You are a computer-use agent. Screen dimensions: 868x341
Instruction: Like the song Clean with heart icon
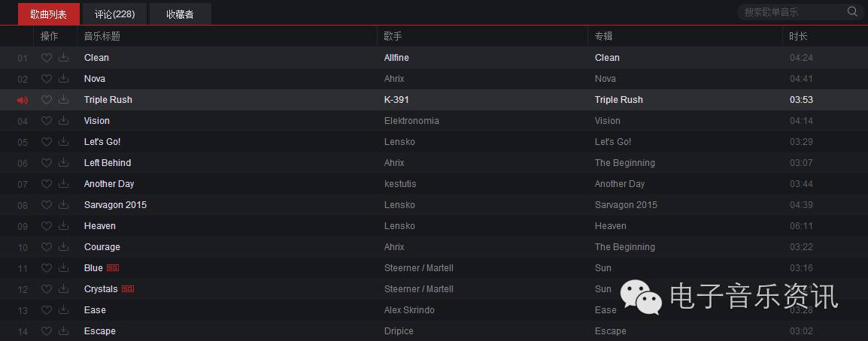click(x=47, y=58)
